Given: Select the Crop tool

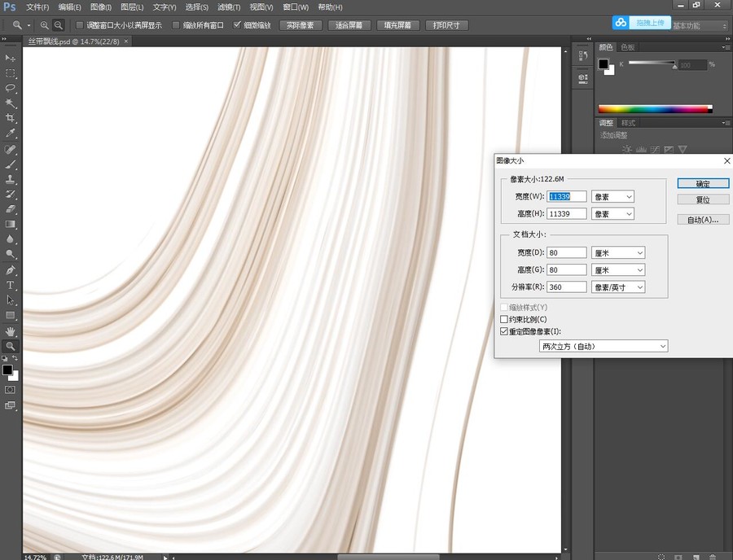Looking at the screenshot, I should coord(10,118).
